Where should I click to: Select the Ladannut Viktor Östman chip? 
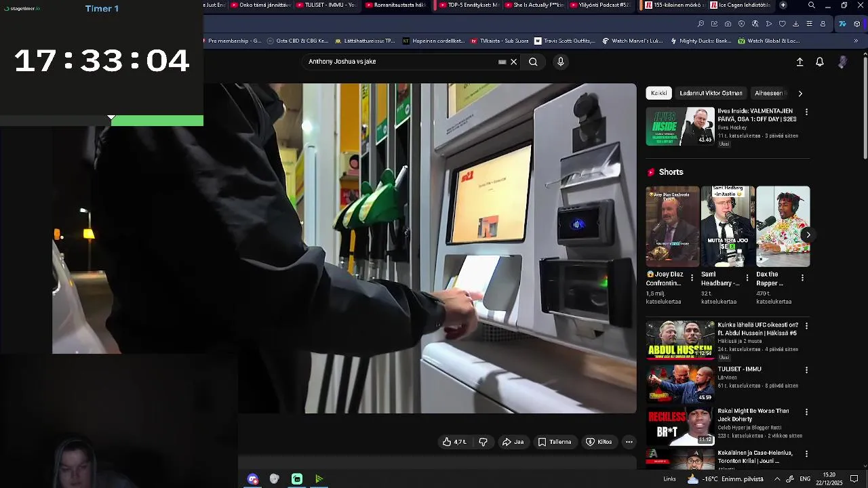point(711,93)
